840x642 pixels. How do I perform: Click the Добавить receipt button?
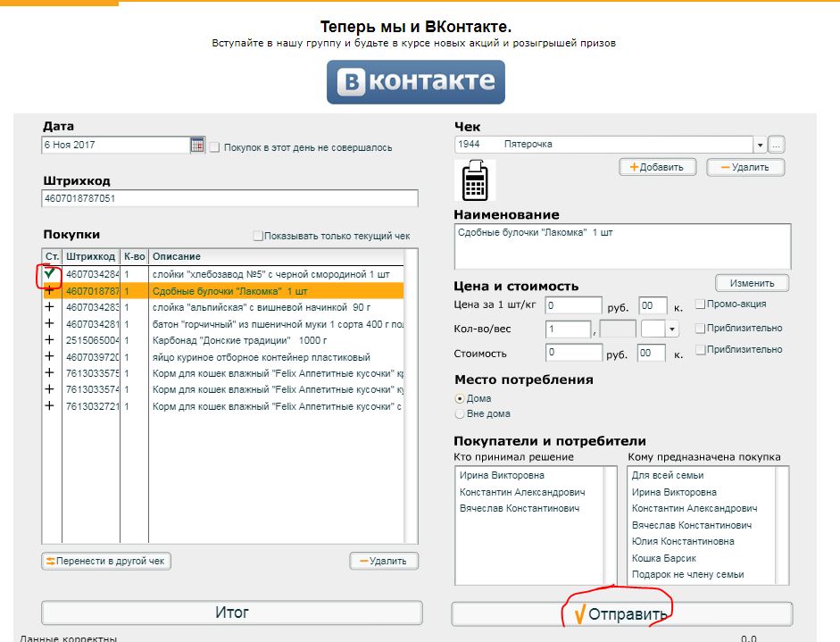(x=657, y=167)
